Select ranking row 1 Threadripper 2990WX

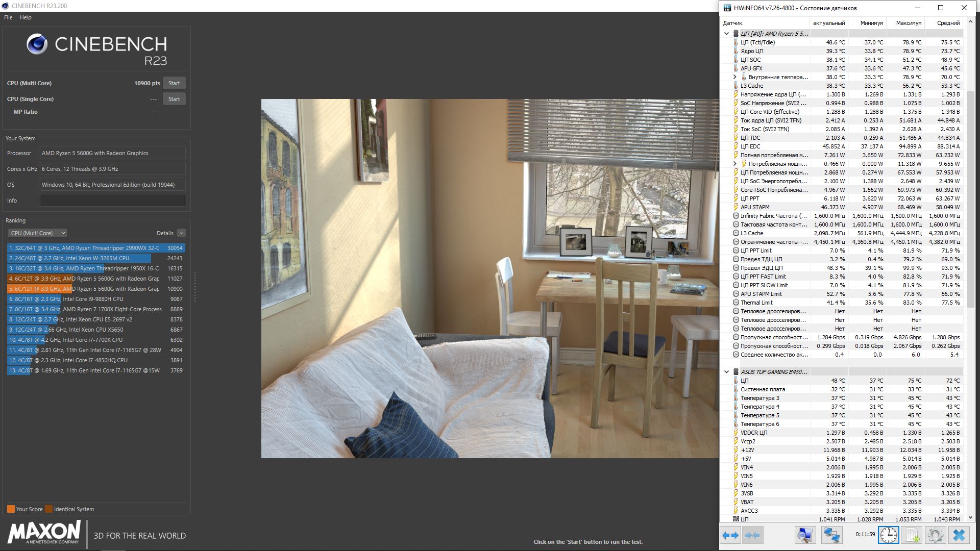96,248
